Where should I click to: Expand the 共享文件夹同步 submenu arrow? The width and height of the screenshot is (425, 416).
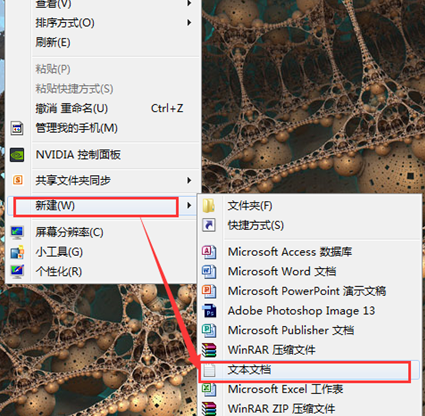pos(189,180)
